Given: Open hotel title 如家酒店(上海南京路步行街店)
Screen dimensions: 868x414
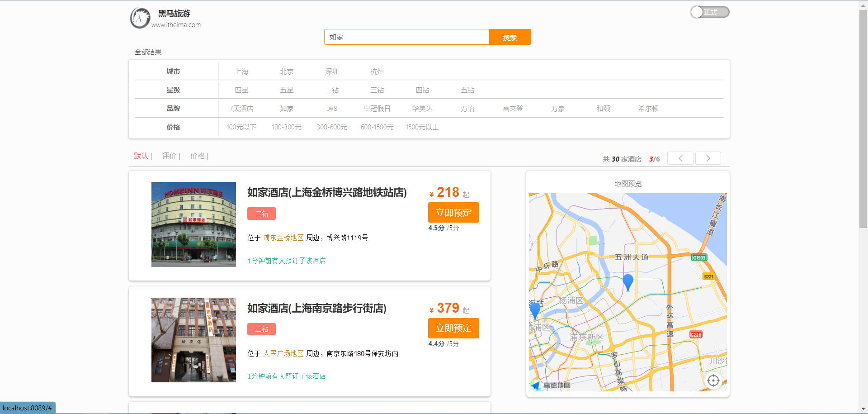Looking at the screenshot, I should 316,309.
